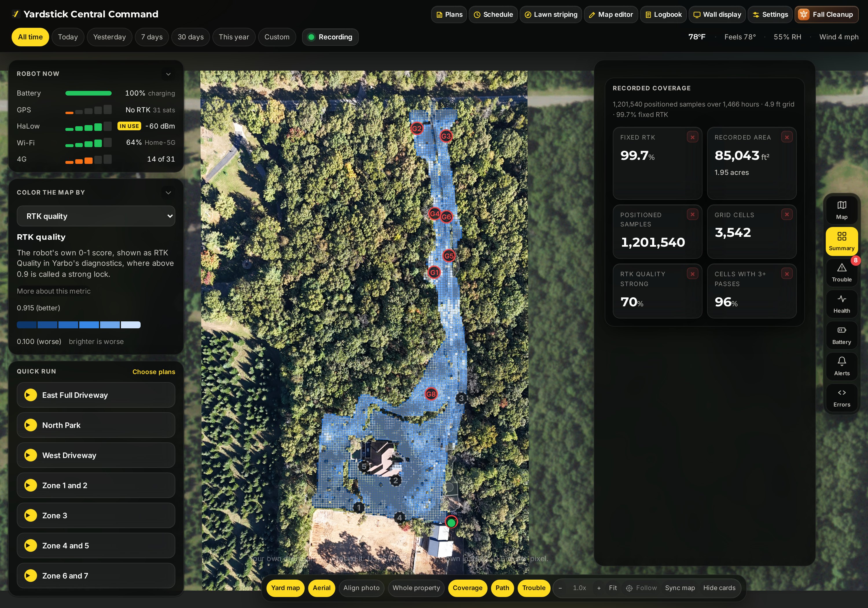Screen dimensions: 868x608
Task: Remove the Grid Cells card
Action: click(787, 215)
